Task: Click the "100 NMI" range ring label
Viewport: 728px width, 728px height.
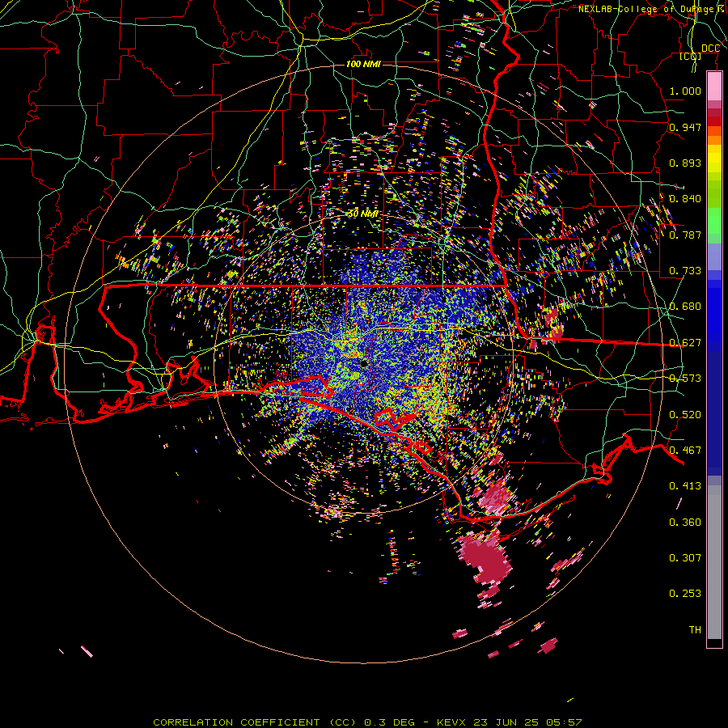Action: [x=363, y=64]
